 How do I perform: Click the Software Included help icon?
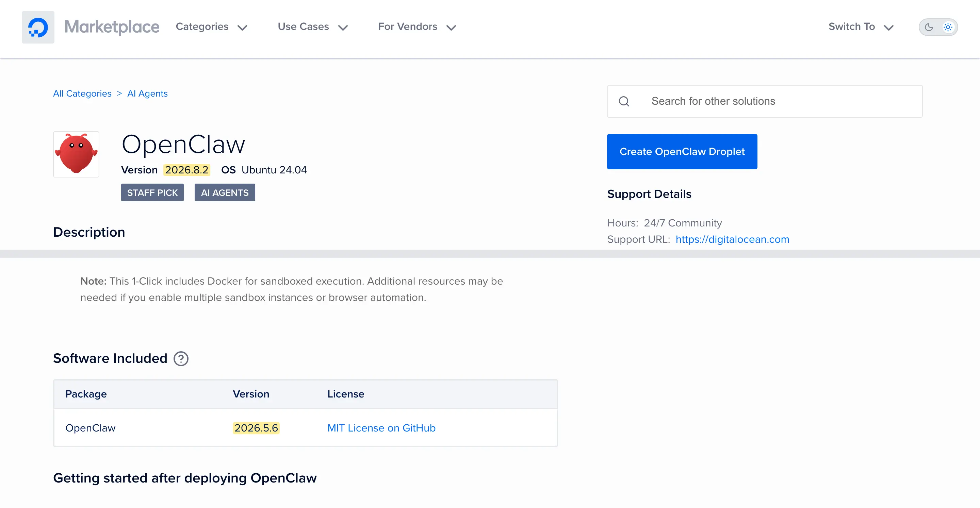[181, 359]
